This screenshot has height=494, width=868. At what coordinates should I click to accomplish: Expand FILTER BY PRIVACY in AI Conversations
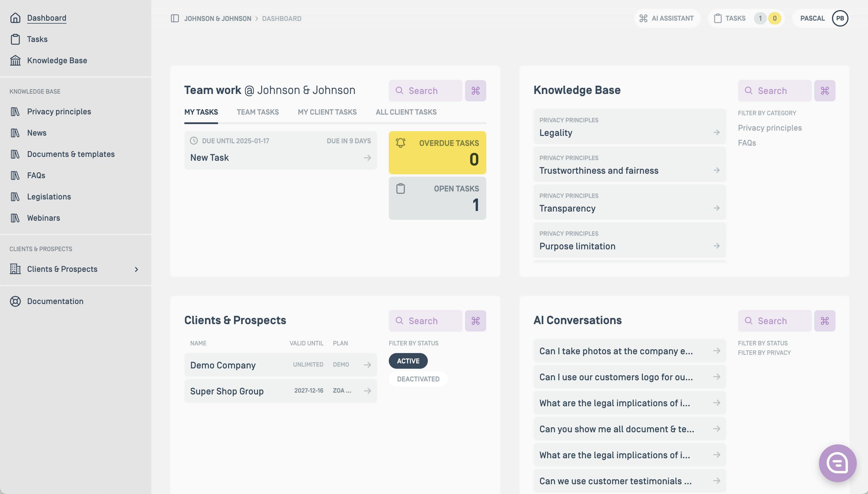click(764, 352)
